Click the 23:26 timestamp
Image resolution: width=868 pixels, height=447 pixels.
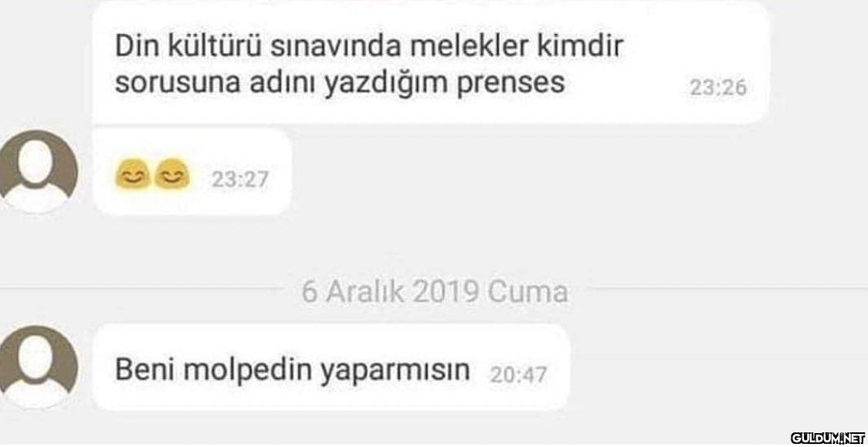pos(718,88)
